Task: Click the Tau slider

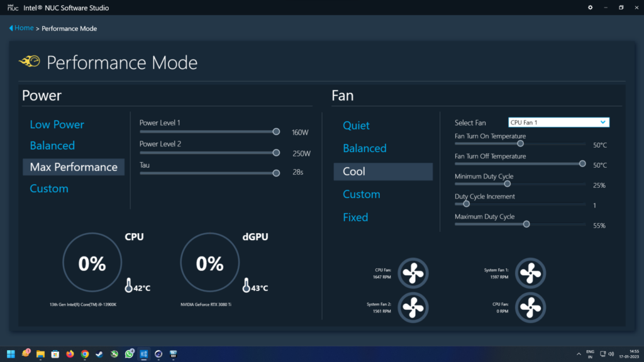Action: pos(209,173)
